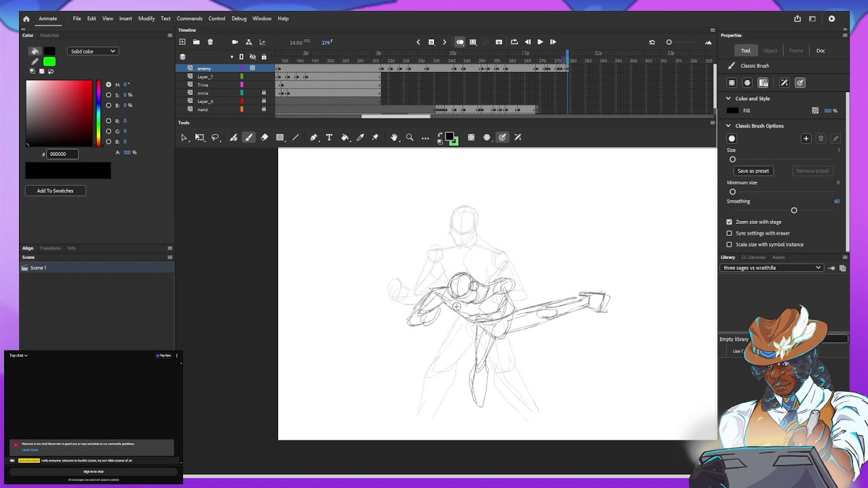Click the Add Camera icon in Timeline
The width and height of the screenshot is (868, 488).
pyautogui.click(x=235, y=42)
